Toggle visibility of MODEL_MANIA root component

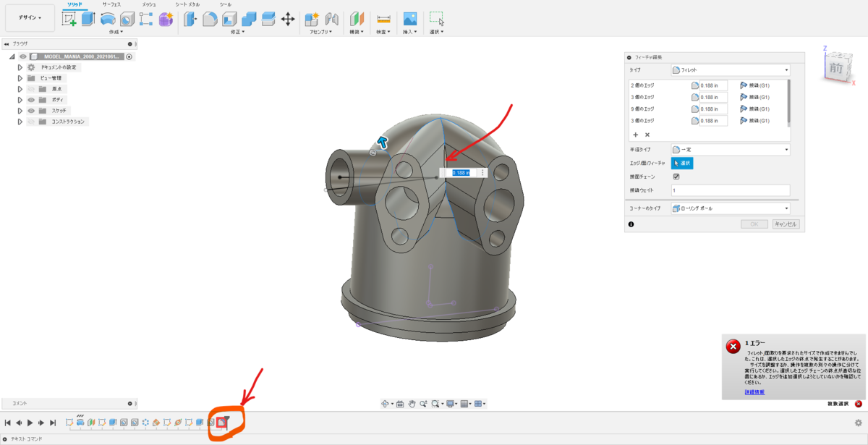[22, 56]
